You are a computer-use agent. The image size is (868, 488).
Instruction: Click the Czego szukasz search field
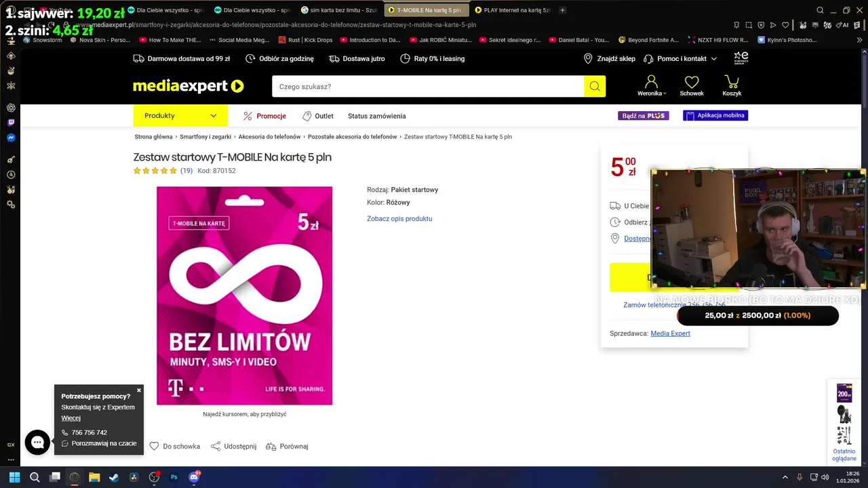click(428, 86)
